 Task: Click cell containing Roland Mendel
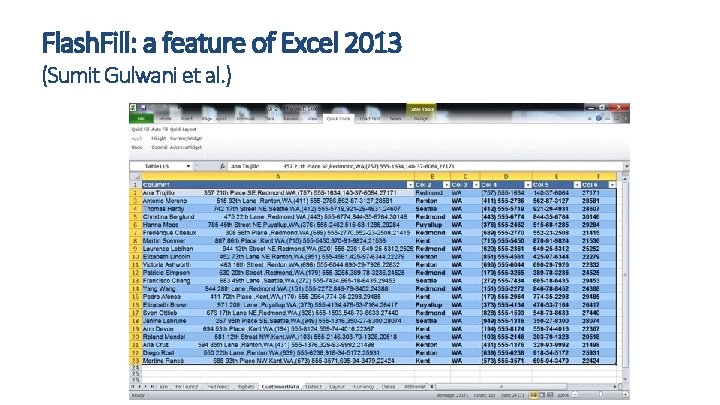(x=278, y=337)
